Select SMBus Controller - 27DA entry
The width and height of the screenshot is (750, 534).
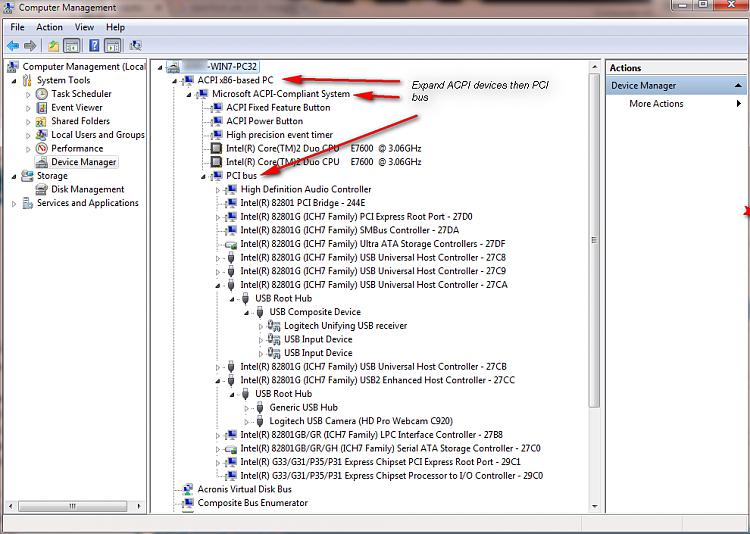click(x=350, y=230)
